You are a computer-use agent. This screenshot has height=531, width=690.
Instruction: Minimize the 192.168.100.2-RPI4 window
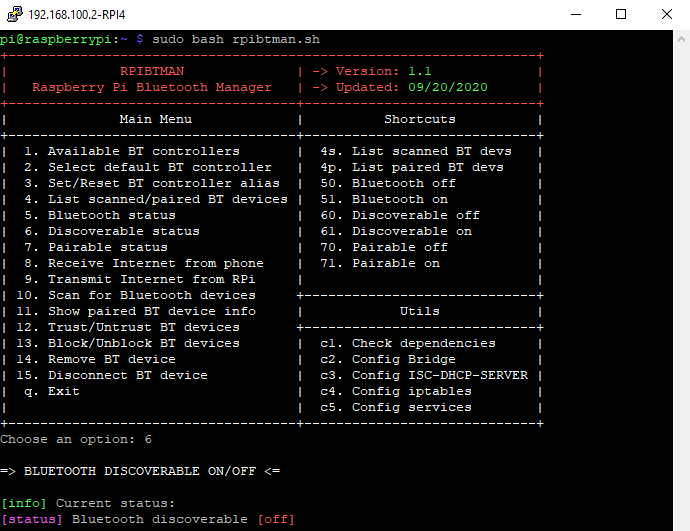pyautogui.click(x=576, y=15)
